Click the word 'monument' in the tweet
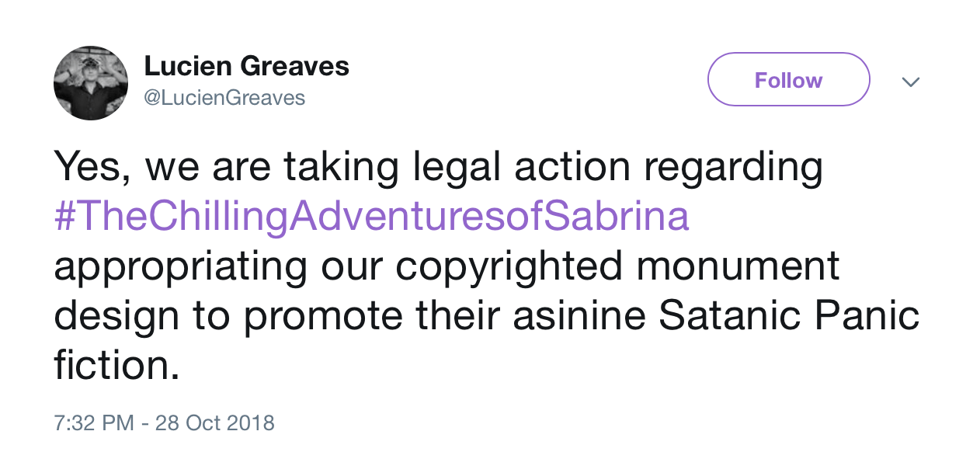 [738, 266]
